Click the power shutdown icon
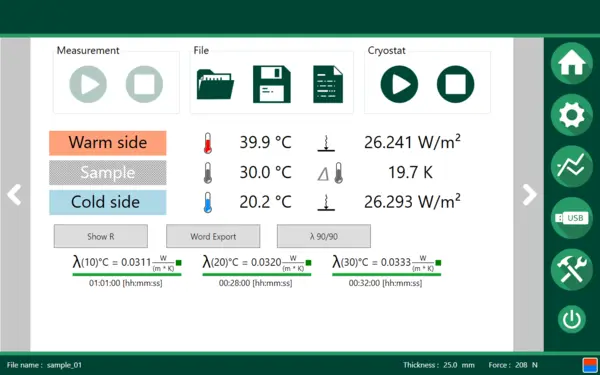 pos(572,319)
